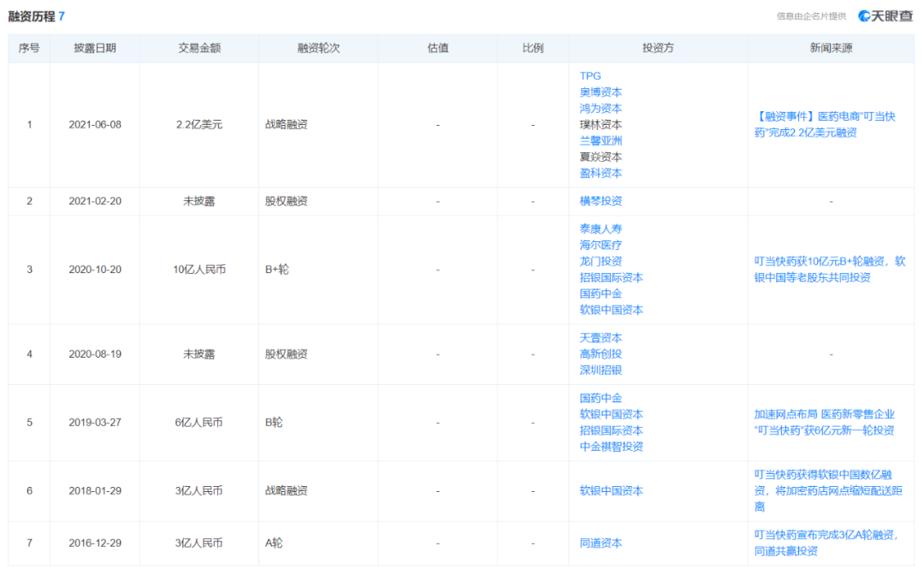Open 软银中国资本 link in 2018-01-29 row
This screenshot has height=575, width=924.
click(611, 491)
